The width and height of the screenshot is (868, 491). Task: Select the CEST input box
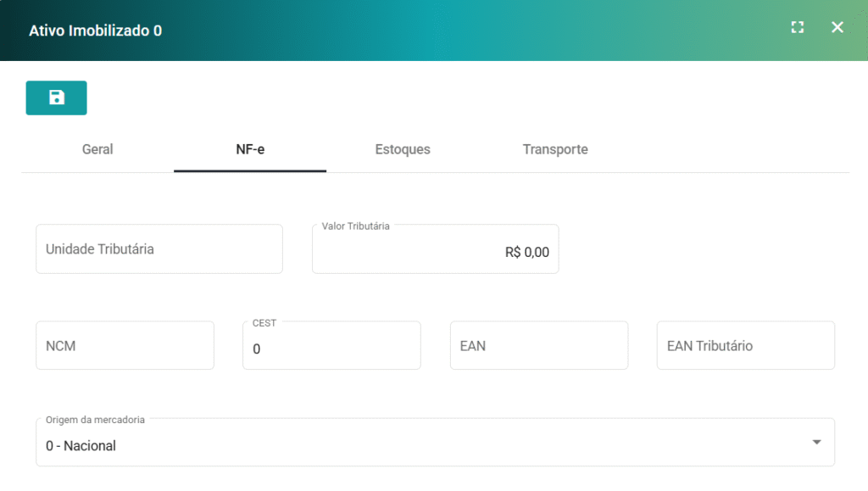331,349
